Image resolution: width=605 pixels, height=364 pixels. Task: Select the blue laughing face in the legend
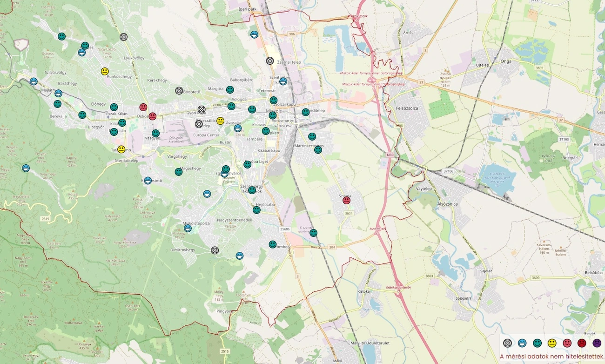click(x=523, y=343)
